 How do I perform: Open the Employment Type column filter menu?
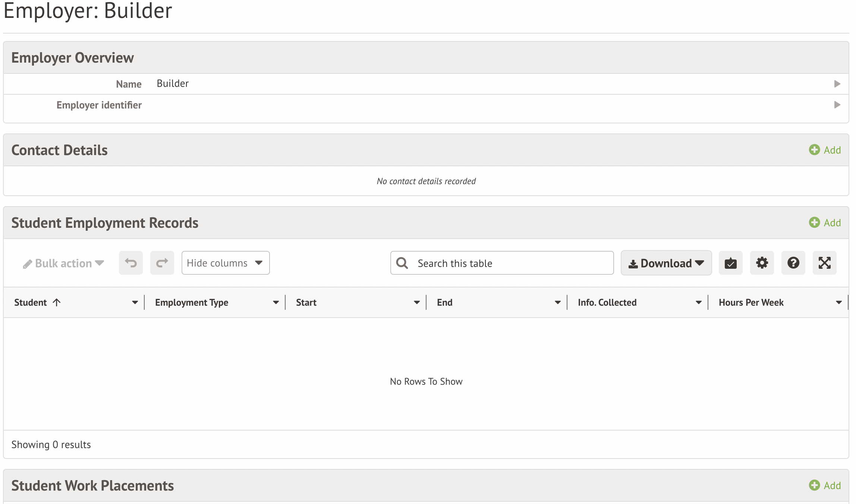pyautogui.click(x=276, y=302)
